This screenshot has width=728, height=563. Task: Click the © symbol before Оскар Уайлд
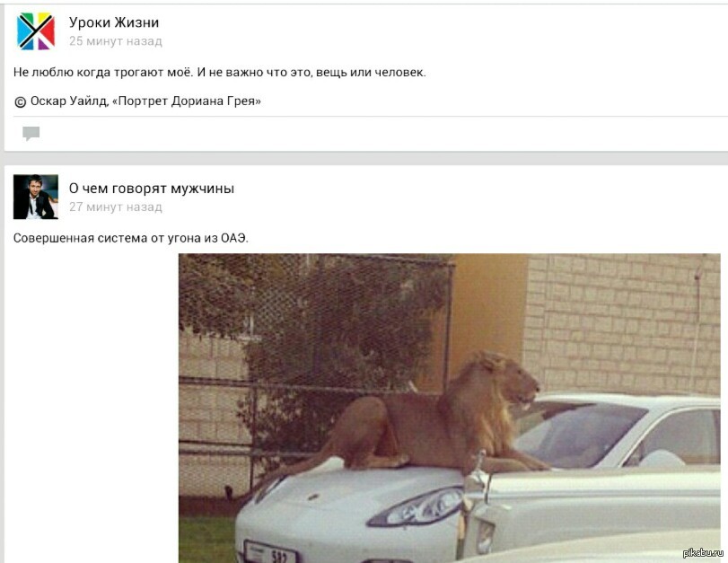[x=20, y=101]
